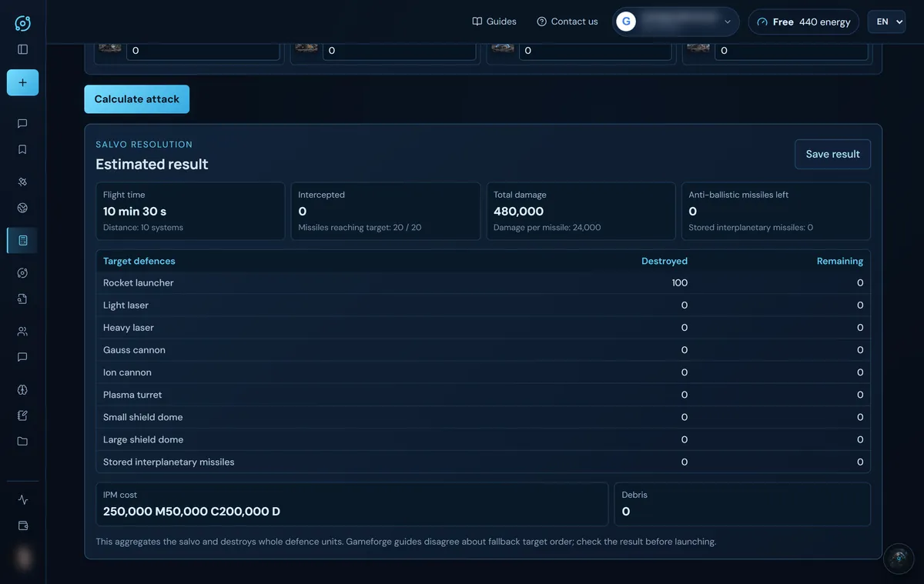The width and height of the screenshot is (924, 584).
Task: Open the speech bubble icon above the bookmark
Action: (x=22, y=123)
